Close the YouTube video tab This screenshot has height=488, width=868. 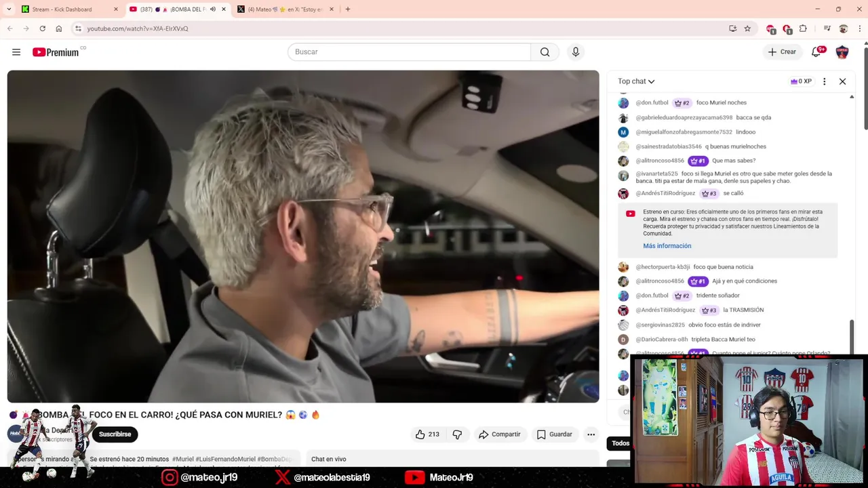(x=223, y=9)
